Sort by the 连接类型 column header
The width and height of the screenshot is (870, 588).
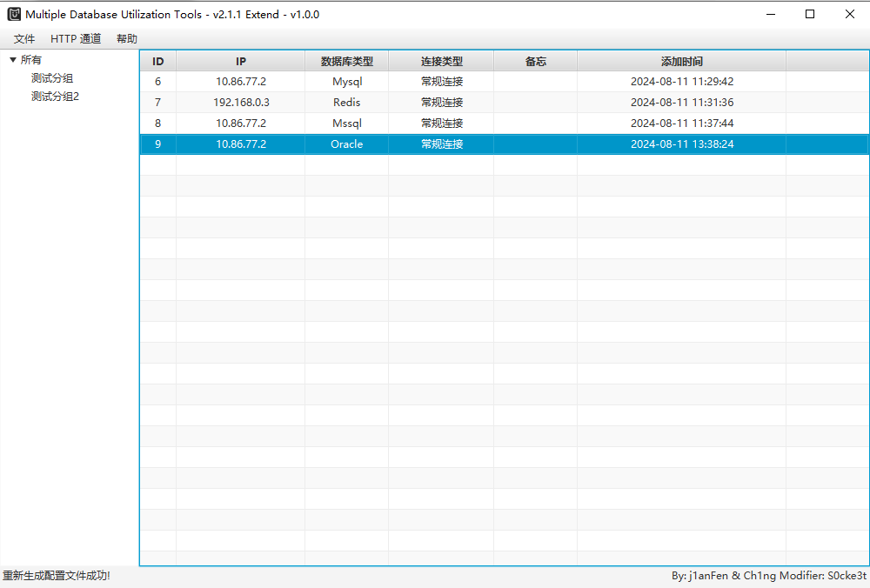441,61
